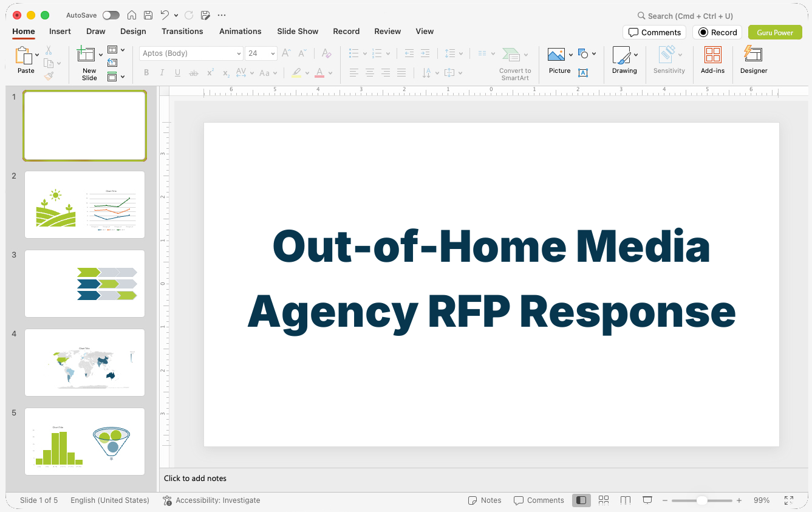
Task: Open the font name combo box
Action: click(191, 53)
